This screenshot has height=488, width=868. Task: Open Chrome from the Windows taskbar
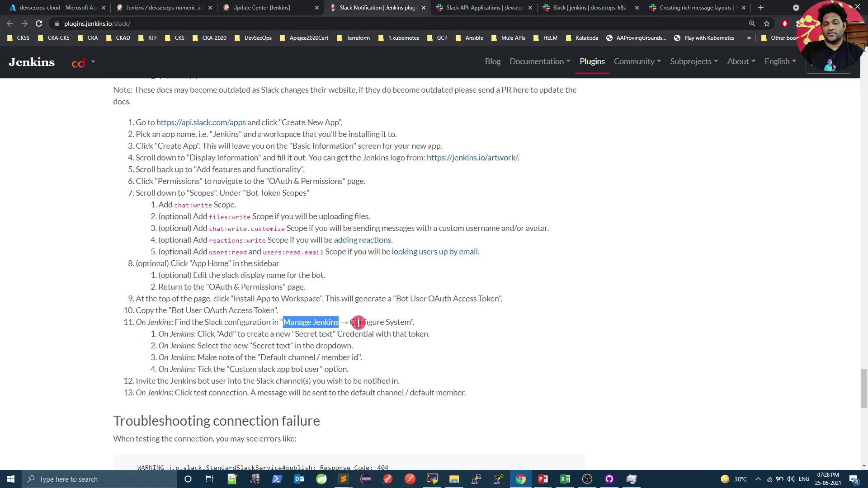pos(521,479)
